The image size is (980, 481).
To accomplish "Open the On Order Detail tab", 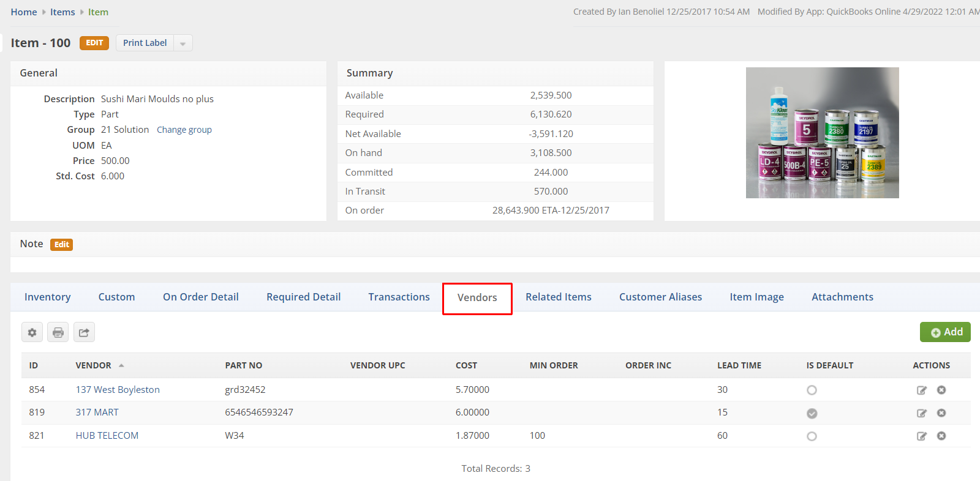I will coord(201,297).
